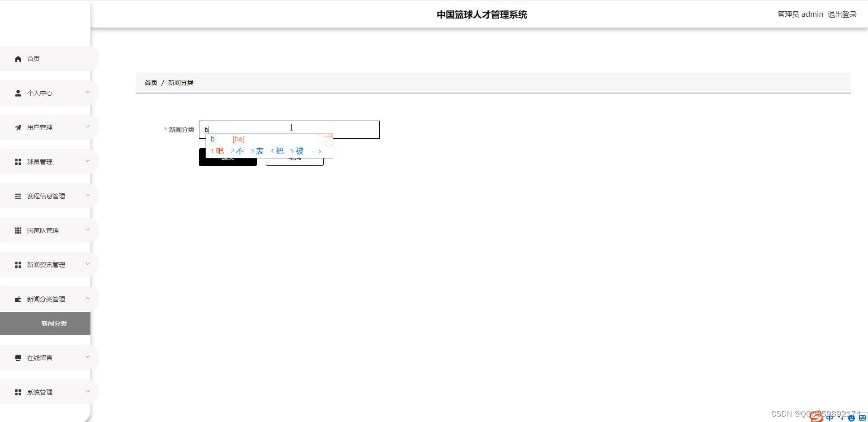Viewport: 868px width, 422px height.
Task: Click 退出登录 to log out
Action: (x=842, y=14)
